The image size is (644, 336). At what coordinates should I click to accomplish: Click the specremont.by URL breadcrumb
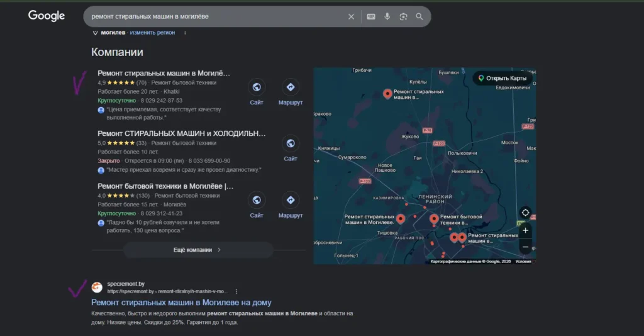(167, 291)
